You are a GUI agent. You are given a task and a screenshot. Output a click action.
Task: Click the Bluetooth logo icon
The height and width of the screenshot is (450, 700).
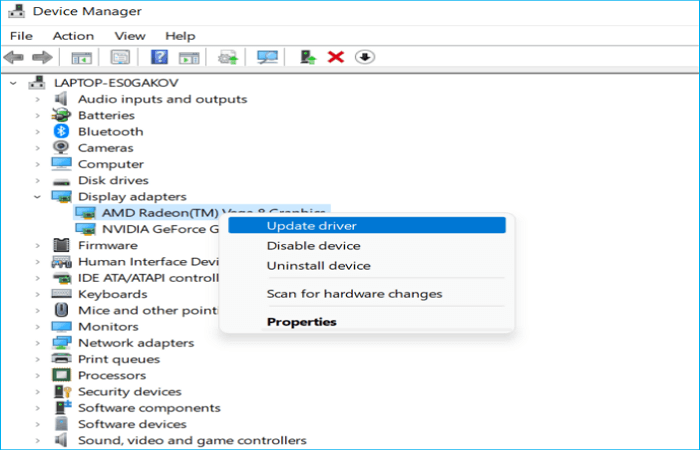coord(61,131)
